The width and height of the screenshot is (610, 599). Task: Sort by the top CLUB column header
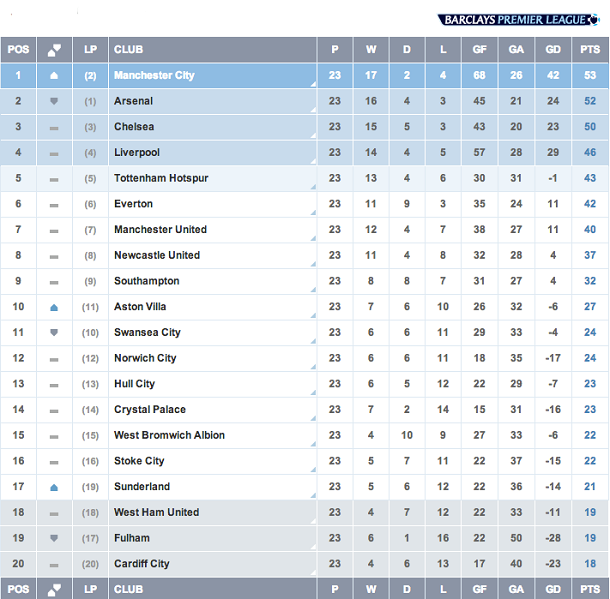(x=212, y=49)
